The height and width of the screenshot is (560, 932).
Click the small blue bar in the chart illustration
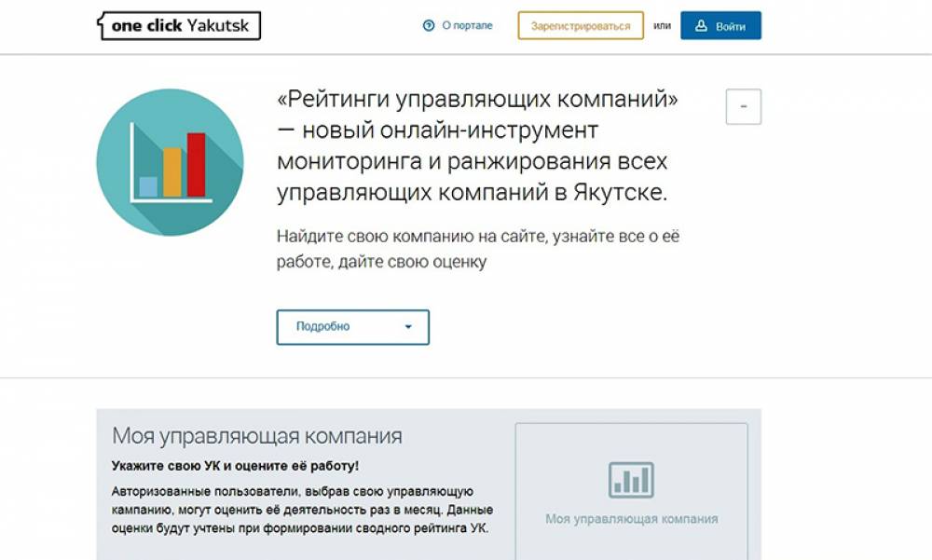tap(148, 186)
